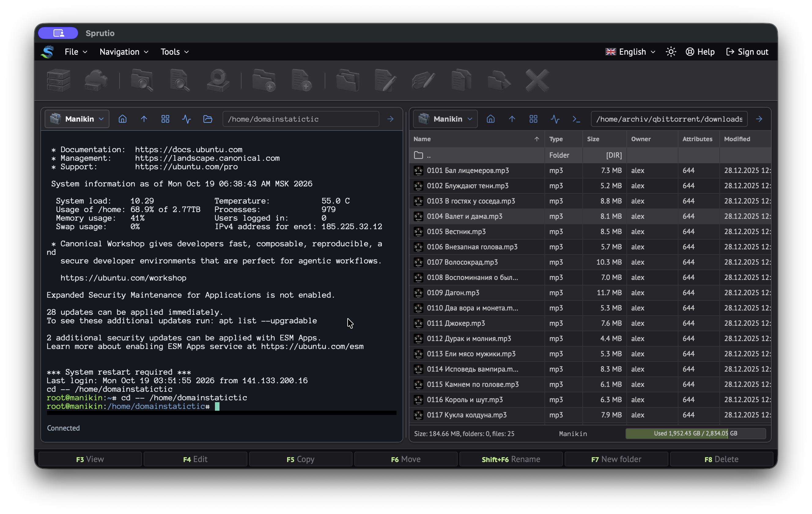Toggle the light/dark theme sun icon
812x514 pixels.
click(671, 52)
